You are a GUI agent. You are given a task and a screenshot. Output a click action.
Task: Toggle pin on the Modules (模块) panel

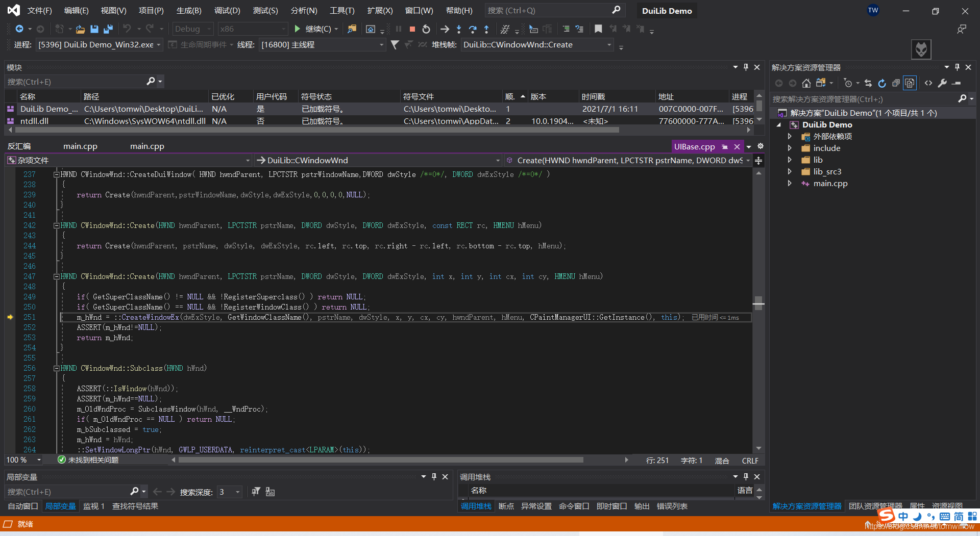746,67
